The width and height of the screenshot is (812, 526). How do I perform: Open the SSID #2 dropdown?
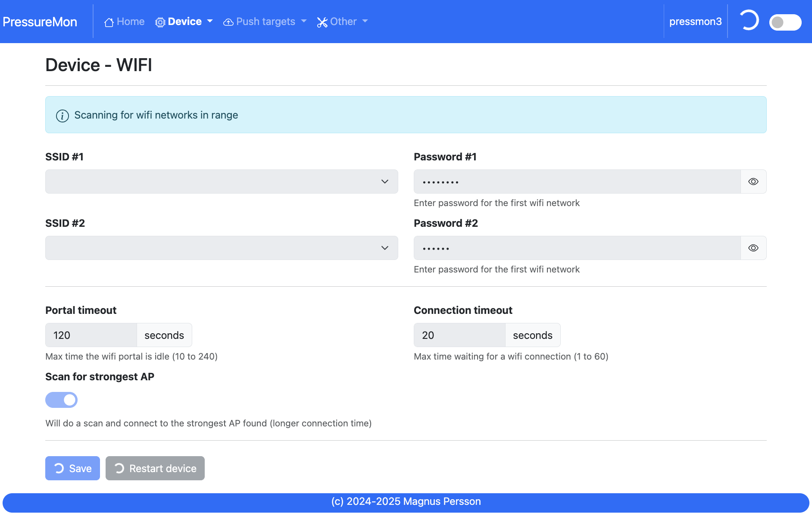click(x=222, y=248)
